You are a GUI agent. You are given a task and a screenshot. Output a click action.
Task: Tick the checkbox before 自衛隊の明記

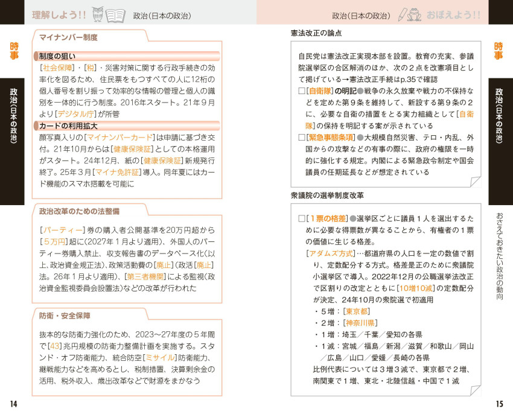(x=302, y=91)
